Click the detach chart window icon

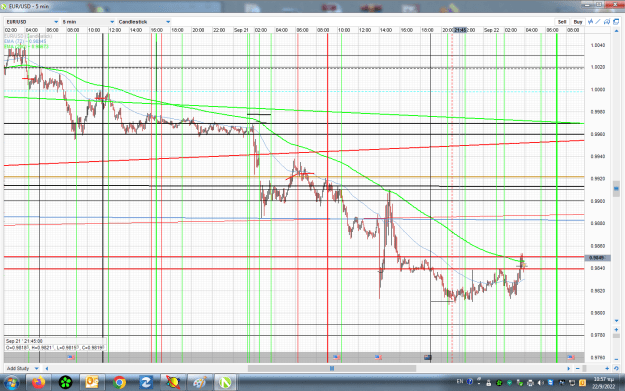tap(616, 22)
